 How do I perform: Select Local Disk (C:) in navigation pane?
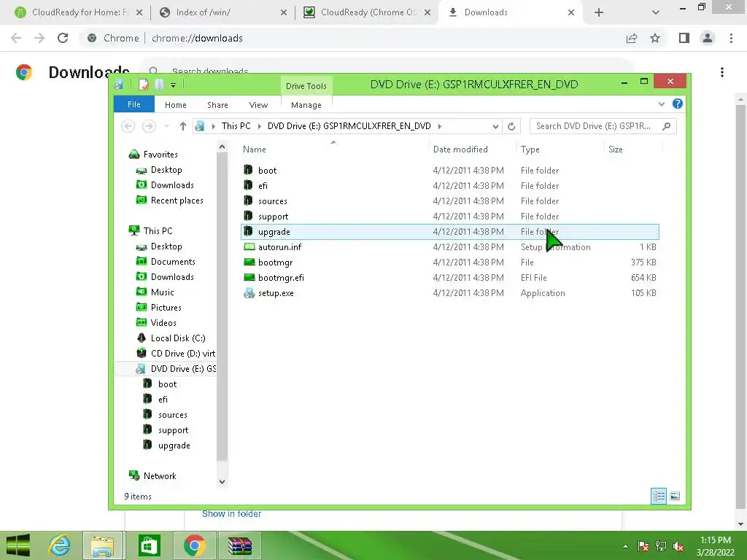(x=178, y=338)
